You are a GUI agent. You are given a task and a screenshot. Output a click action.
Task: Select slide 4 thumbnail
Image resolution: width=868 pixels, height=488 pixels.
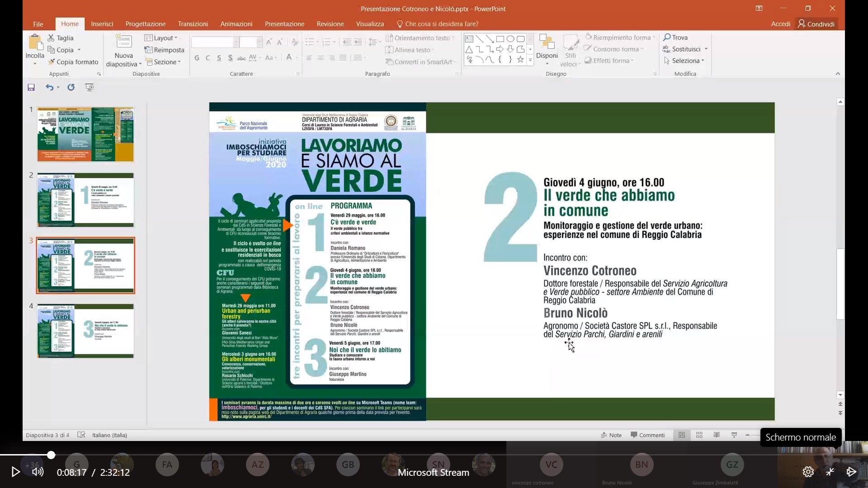(x=85, y=331)
